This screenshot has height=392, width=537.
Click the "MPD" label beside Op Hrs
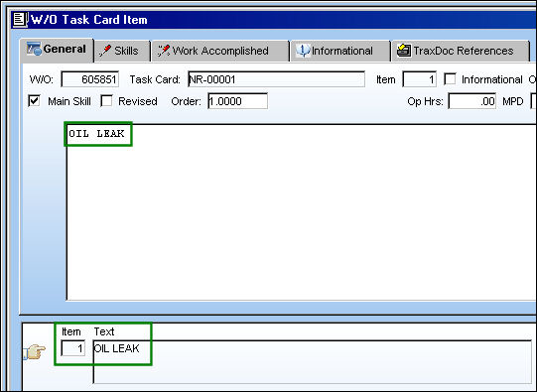tap(513, 101)
